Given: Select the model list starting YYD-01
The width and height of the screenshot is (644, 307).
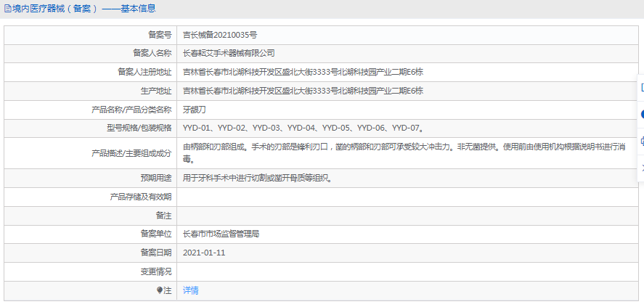Looking at the screenshot, I should pos(303,128).
